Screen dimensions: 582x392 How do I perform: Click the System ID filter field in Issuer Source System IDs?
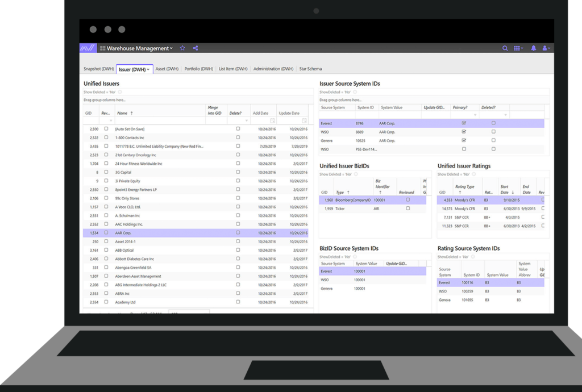tap(367, 115)
